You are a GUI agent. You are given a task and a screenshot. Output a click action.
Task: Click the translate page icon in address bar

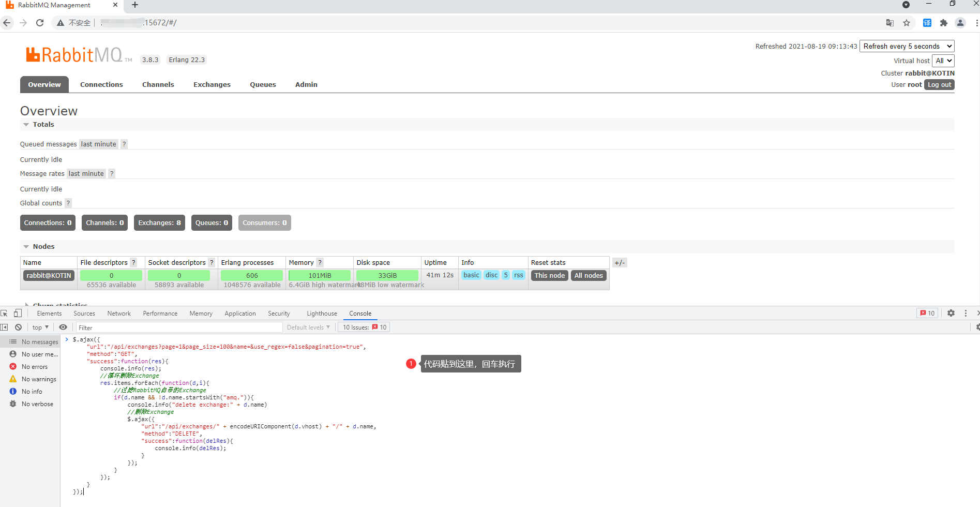pyautogui.click(x=890, y=23)
